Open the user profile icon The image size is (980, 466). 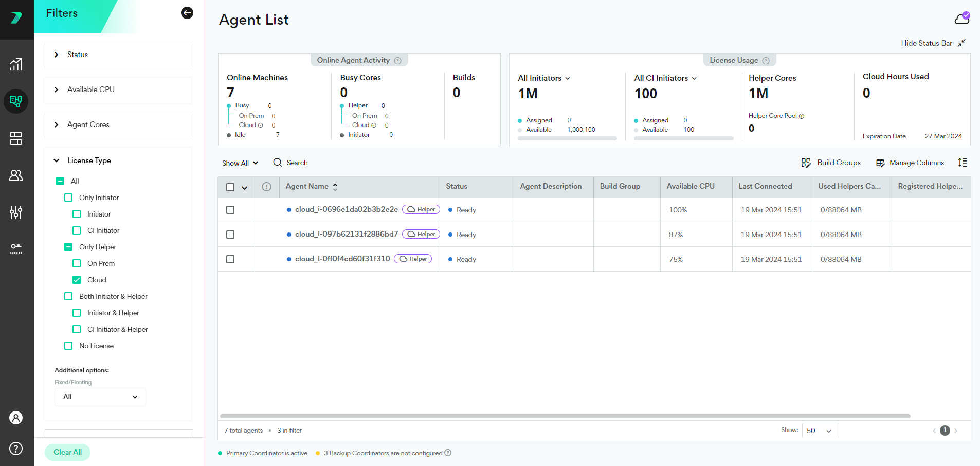16,418
